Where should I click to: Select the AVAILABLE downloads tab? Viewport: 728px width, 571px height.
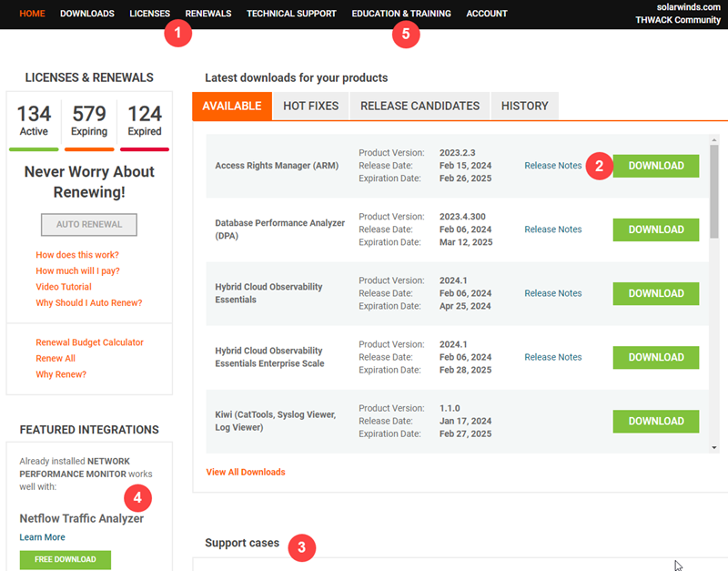click(x=232, y=106)
